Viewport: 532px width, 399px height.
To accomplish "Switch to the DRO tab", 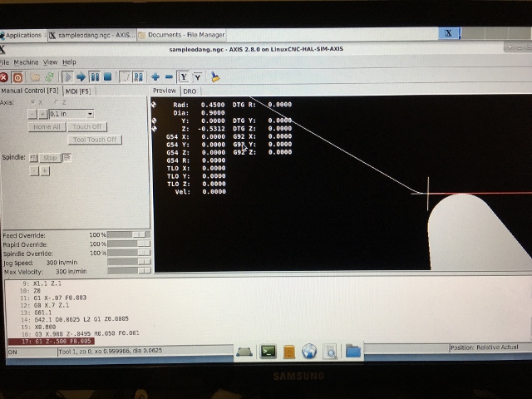I will tap(190, 91).
